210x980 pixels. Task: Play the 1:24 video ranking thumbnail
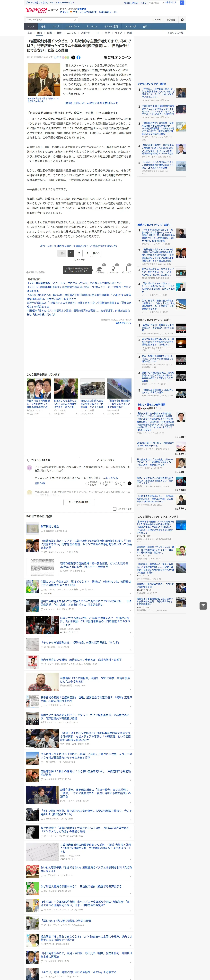pos(181,329)
